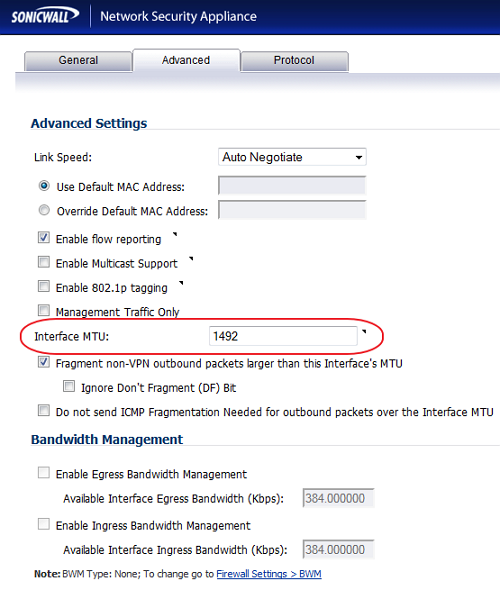Select the Advanced tab
The image size is (500, 608).
tap(186, 60)
